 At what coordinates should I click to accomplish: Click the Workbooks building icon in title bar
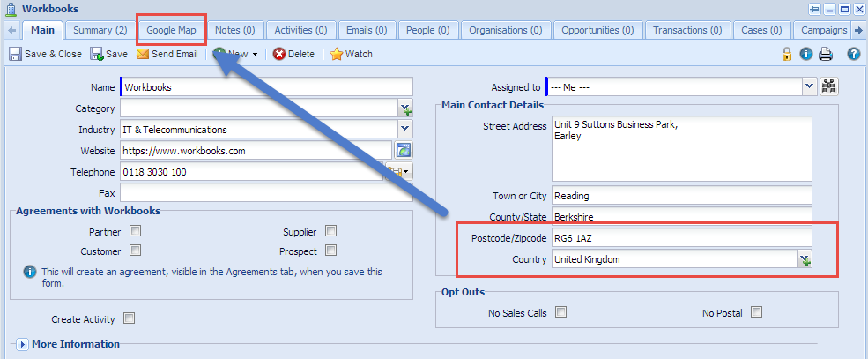click(10, 9)
